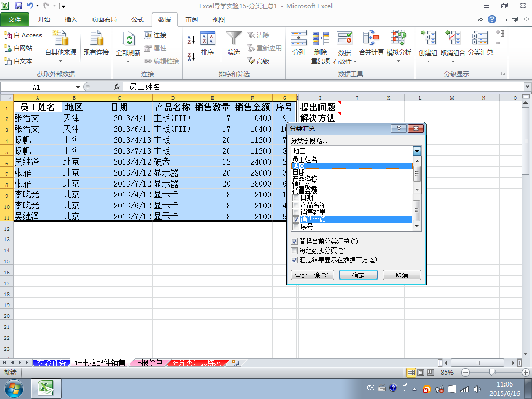Expand 全部刷新 dropdown arrow

[x=128, y=61]
